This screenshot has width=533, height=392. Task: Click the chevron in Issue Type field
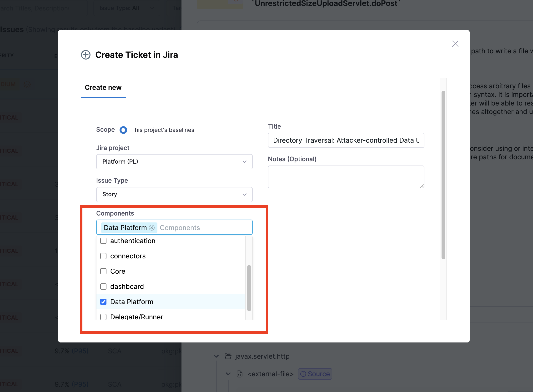click(x=244, y=195)
